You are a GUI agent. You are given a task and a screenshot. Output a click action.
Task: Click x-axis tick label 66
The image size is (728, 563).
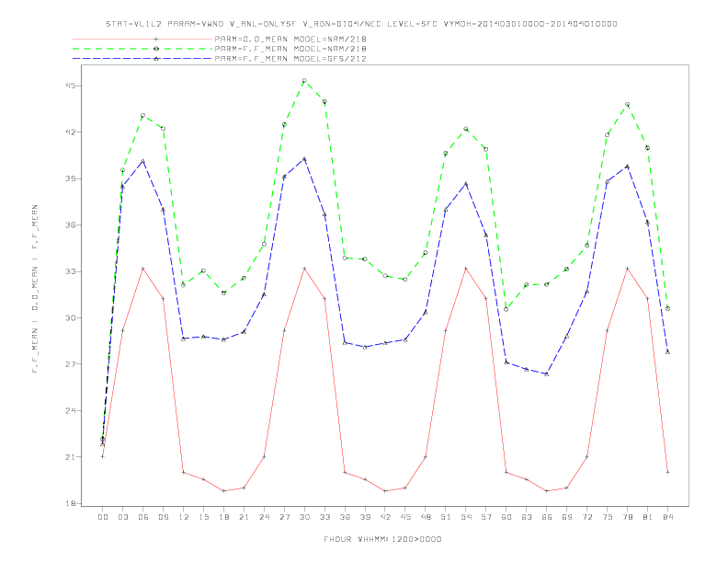547,517
